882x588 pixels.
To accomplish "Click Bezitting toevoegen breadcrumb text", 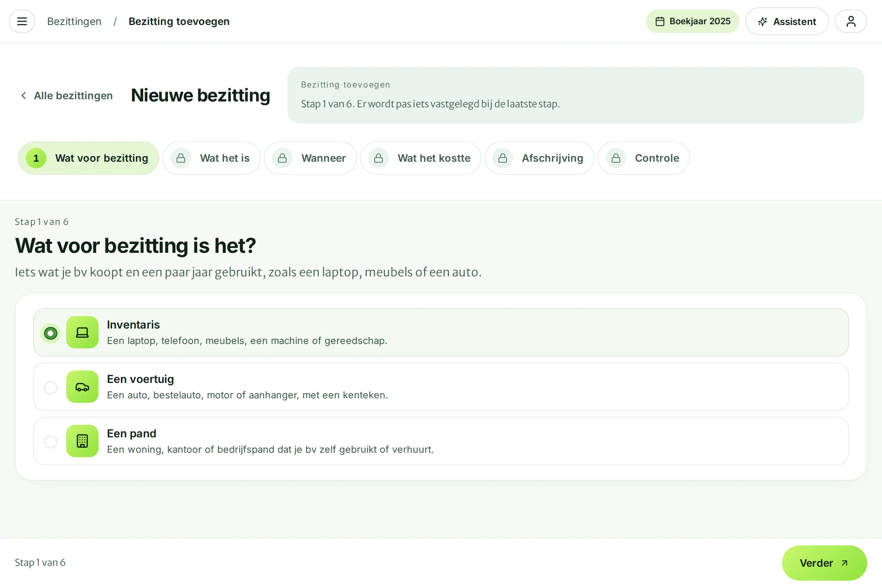I will [x=179, y=21].
